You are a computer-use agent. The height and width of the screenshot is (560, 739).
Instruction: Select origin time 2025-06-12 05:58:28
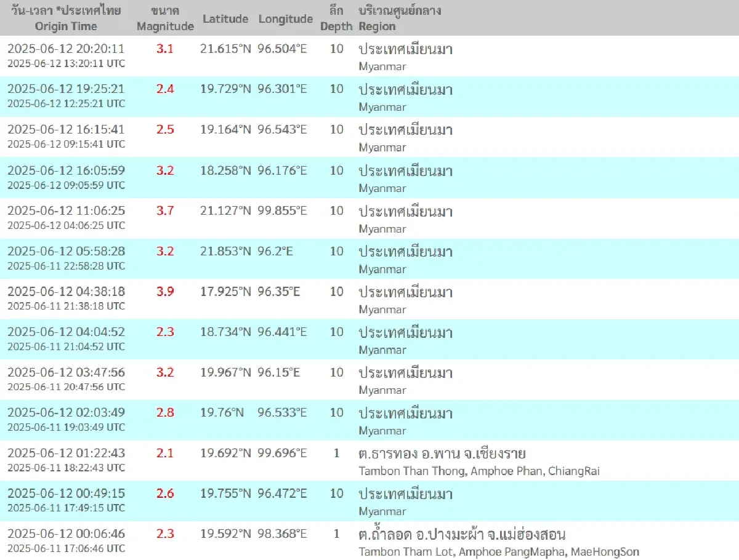(x=66, y=252)
